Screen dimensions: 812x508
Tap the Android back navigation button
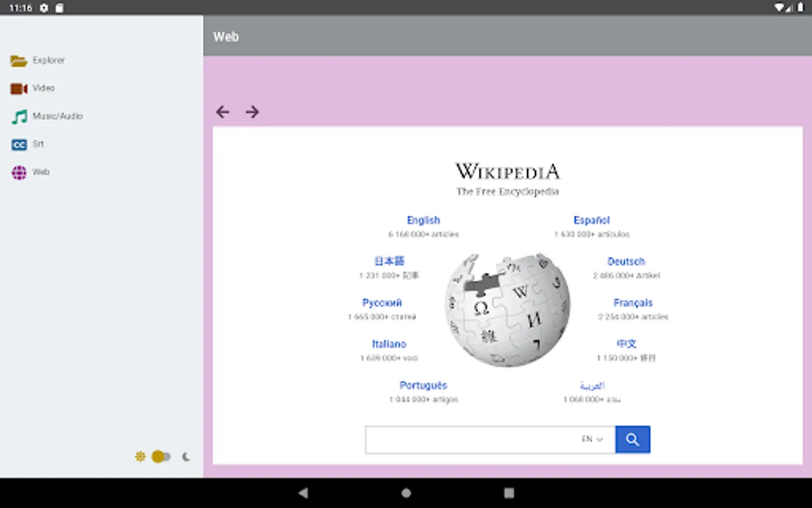point(303,493)
